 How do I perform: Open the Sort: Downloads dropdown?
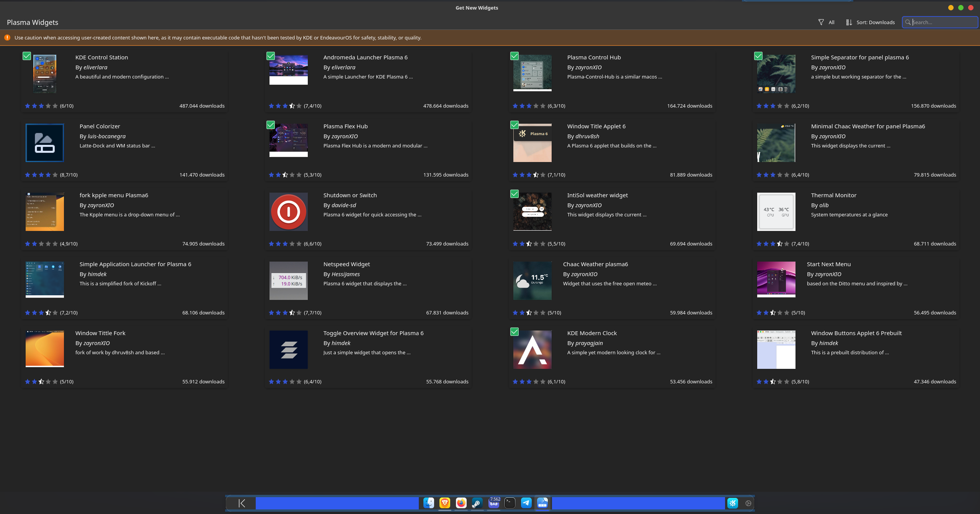(x=870, y=22)
